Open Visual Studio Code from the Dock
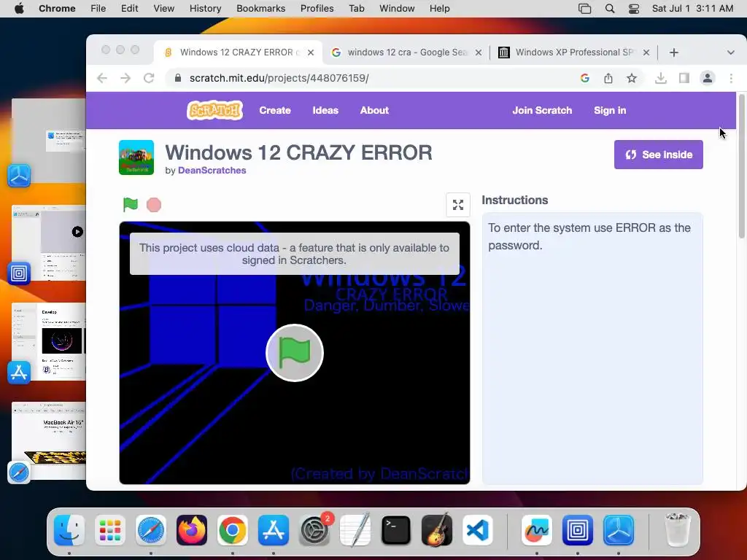 pos(477,530)
